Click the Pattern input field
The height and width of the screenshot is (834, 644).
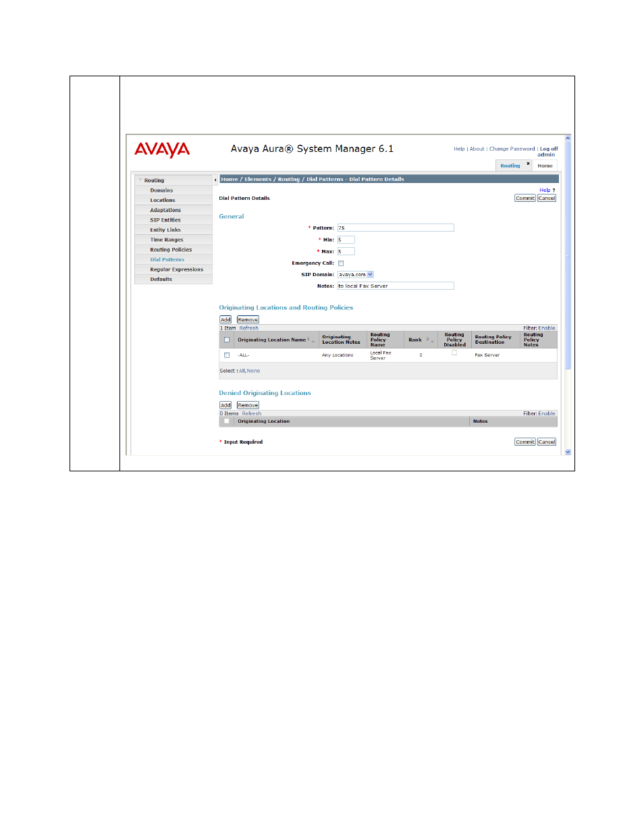pyautogui.click(x=396, y=228)
